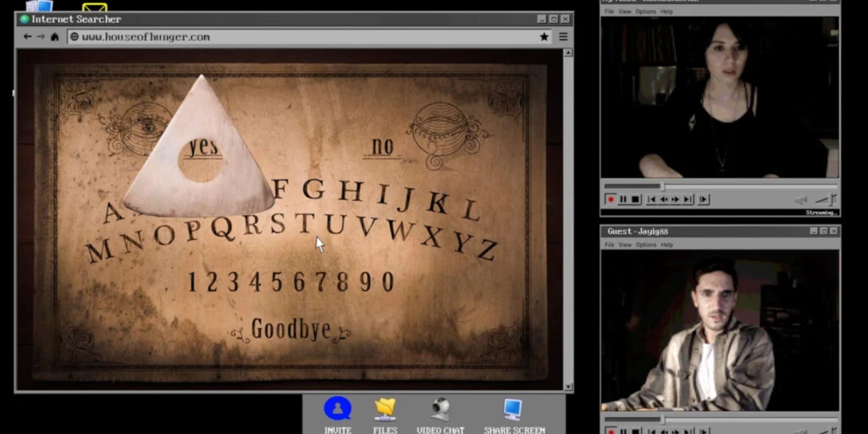Open the Files folder icon
This screenshot has width=868, height=434.
coord(385,409)
